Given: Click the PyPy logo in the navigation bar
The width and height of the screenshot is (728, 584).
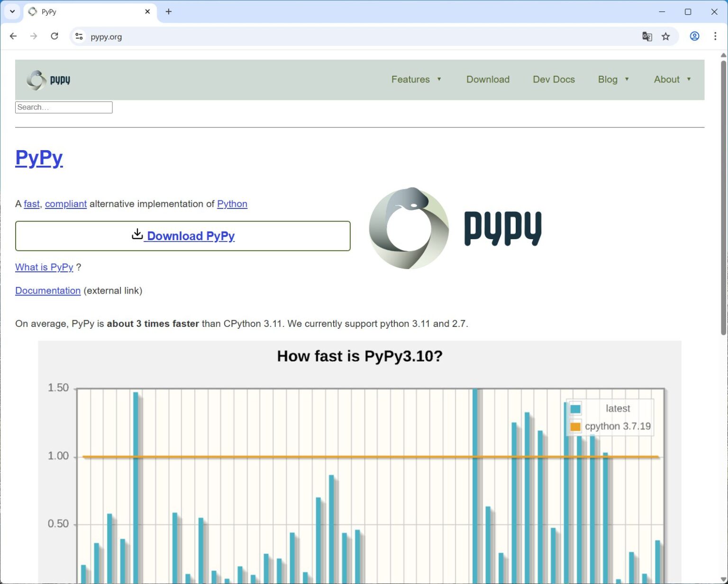Looking at the screenshot, I should pos(47,80).
